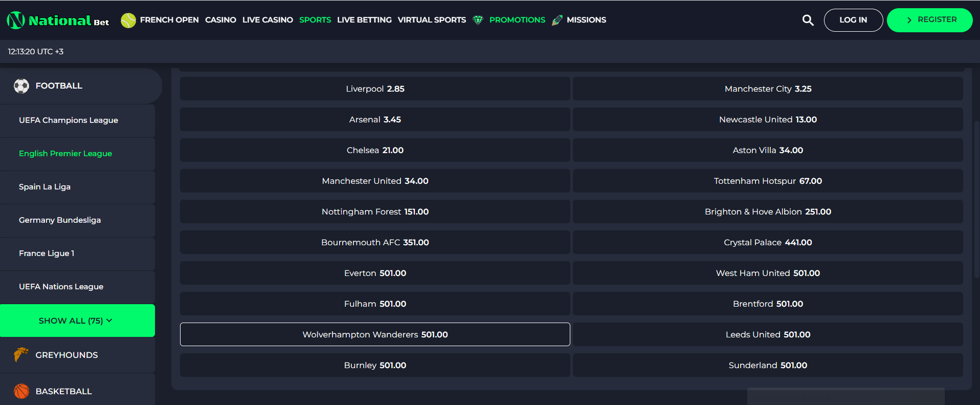Screen dimensions: 980x405
Task: Select the Greyhounds category
Action: pos(77,355)
